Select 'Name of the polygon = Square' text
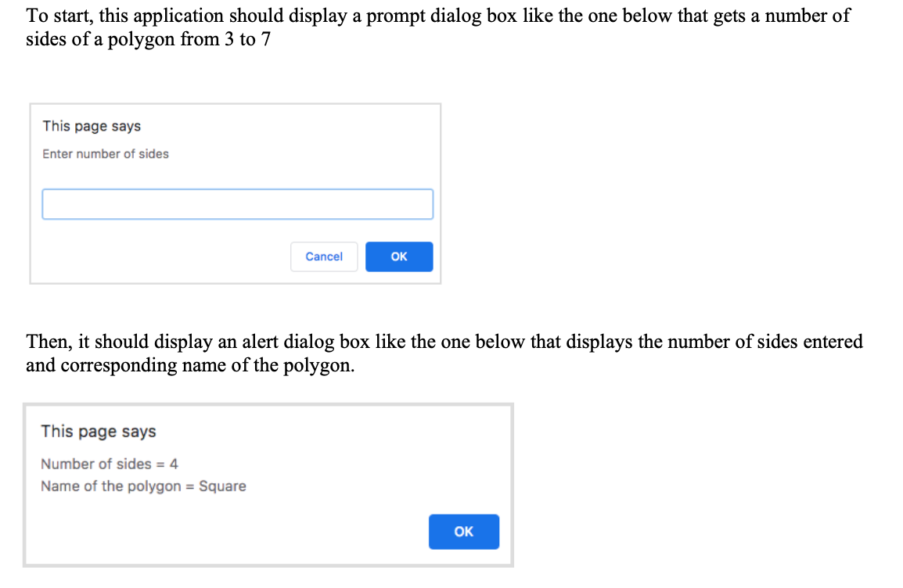Image resolution: width=903 pixels, height=588 pixels. tap(144, 486)
